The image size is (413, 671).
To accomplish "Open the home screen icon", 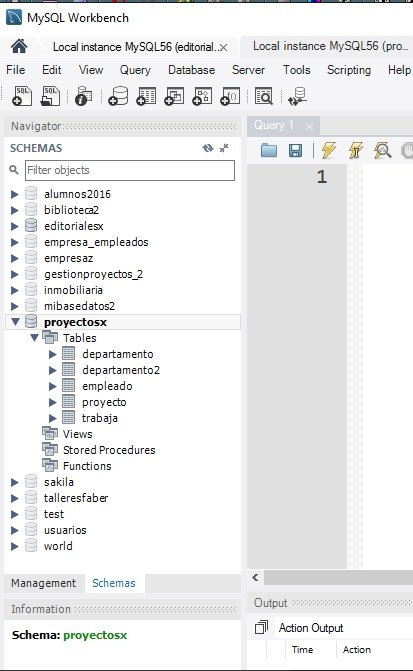I will tap(19, 46).
